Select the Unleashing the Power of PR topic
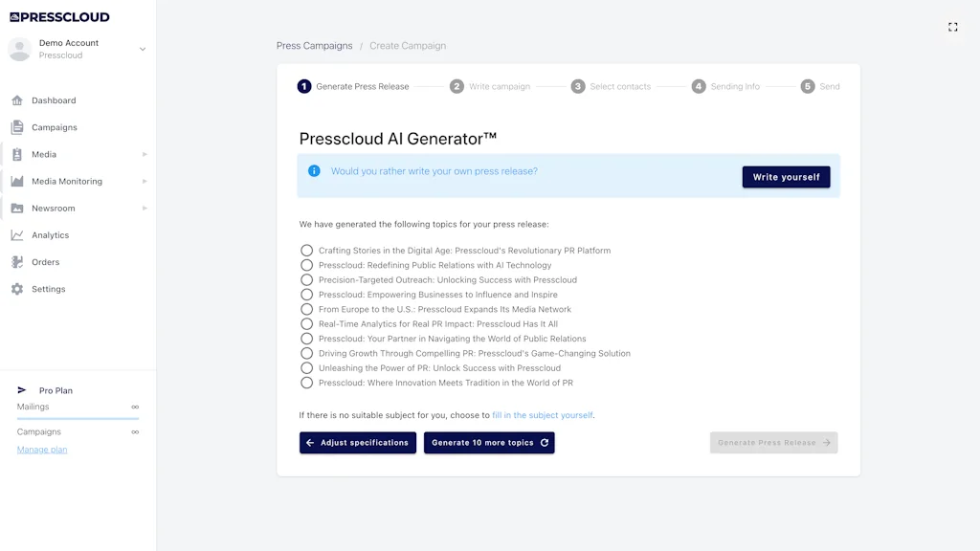This screenshot has width=980, height=551. click(x=306, y=367)
